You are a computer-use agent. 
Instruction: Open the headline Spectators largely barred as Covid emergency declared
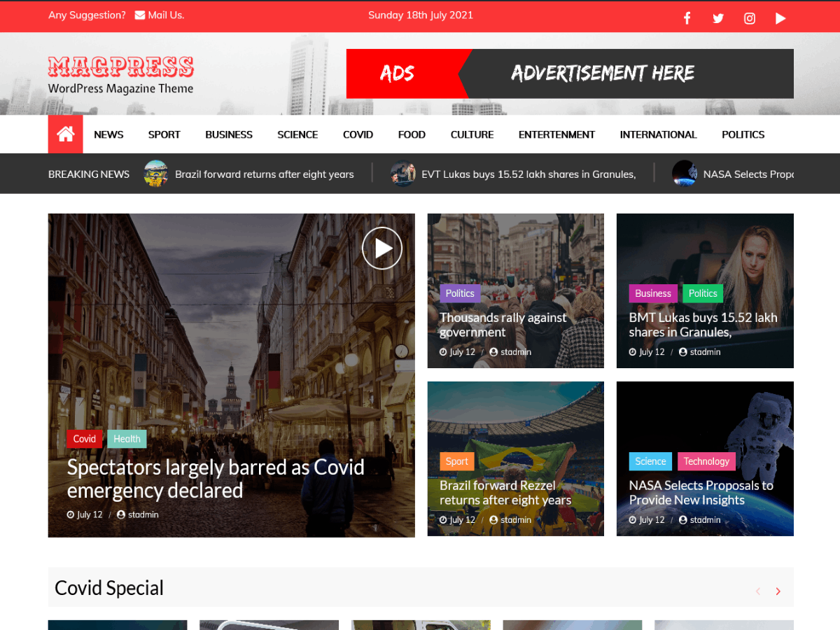tap(215, 479)
